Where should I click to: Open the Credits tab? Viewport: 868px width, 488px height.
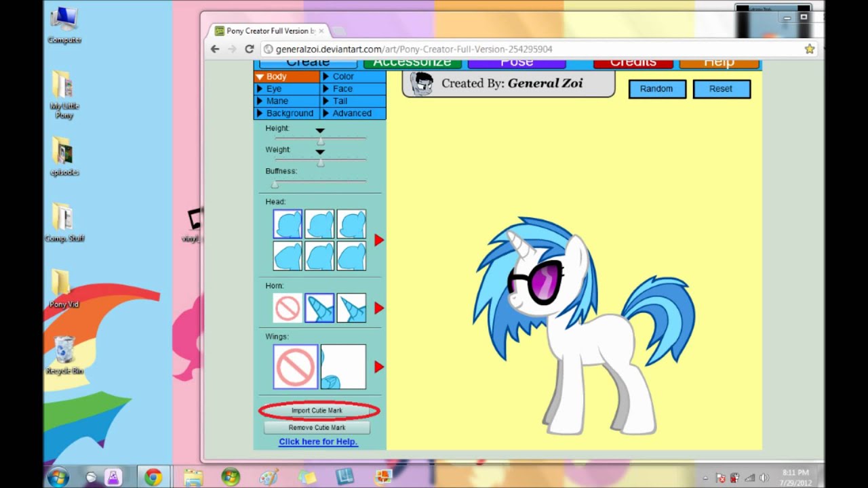pos(633,63)
